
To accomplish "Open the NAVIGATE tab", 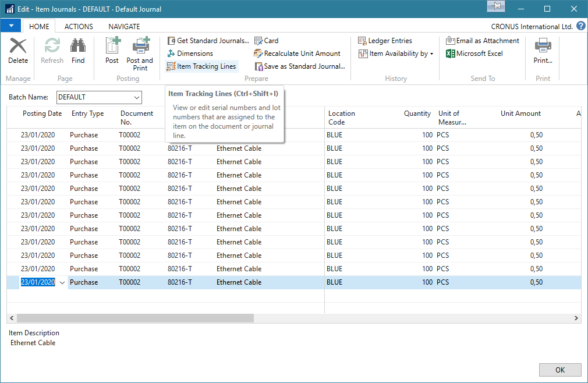I will tap(124, 26).
